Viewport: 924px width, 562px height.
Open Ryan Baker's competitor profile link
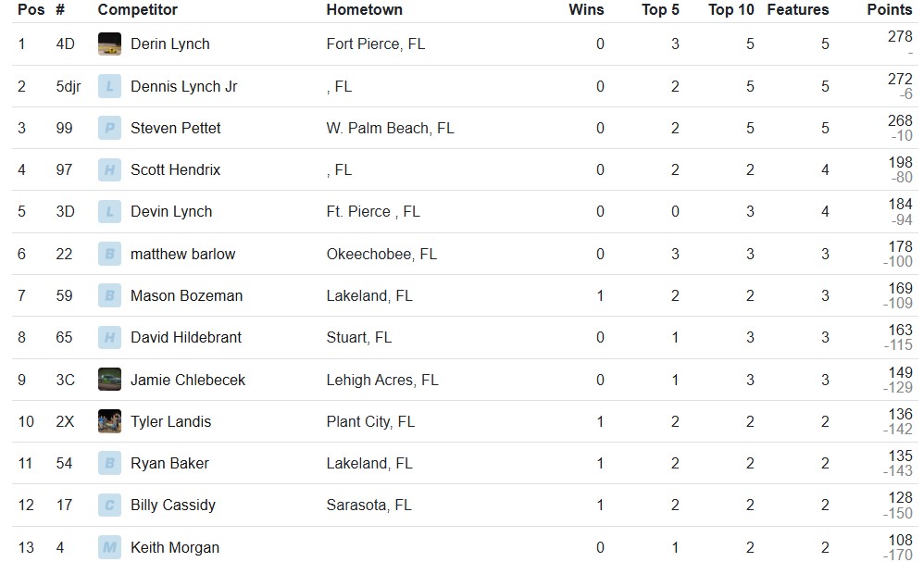(x=169, y=464)
